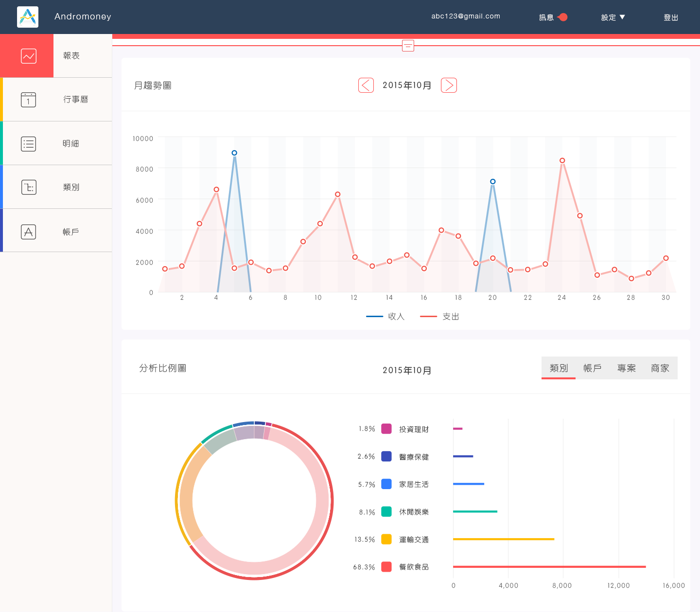
Task: Click the 登出 logout link
Action: 671,17
